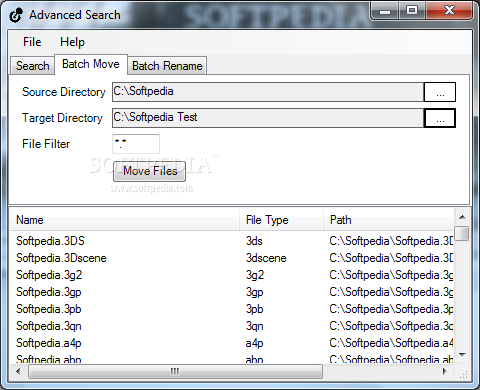Click the horizontal scrollbar thumb
This screenshot has height=390, width=480.
coord(175,371)
